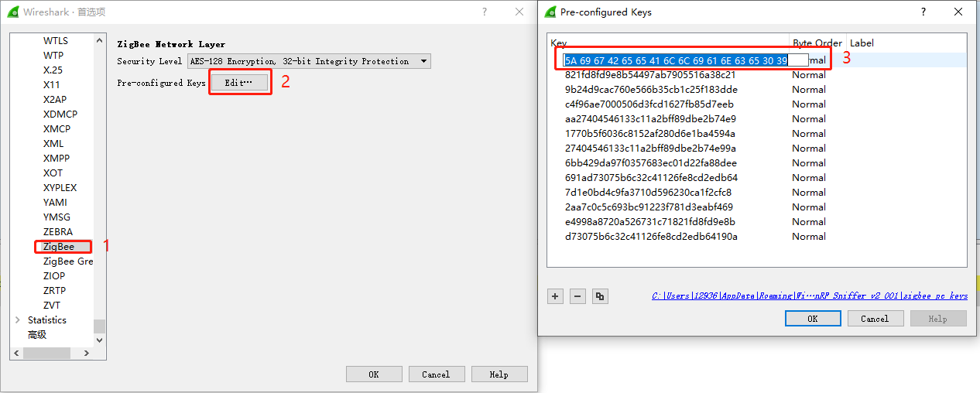The height and width of the screenshot is (393, 980).
Task: Expand the Statistics tree node
Action: tap(18, 320)
